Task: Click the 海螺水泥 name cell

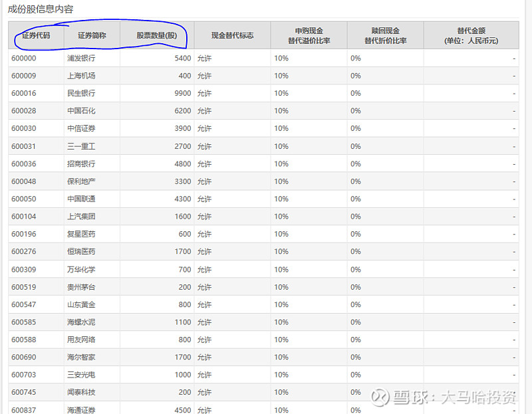Action: pyautogui.click(x=81, y=322)
